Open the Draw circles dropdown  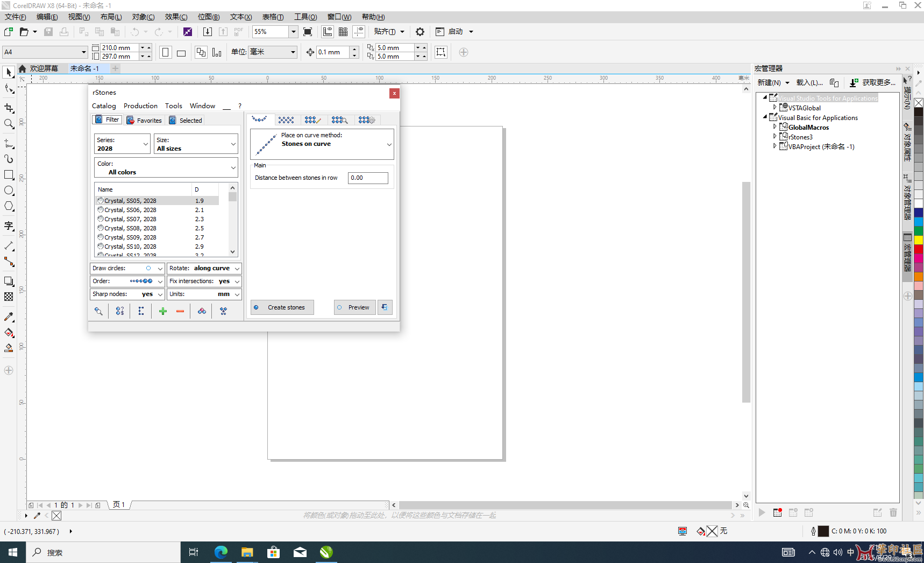click(x=127, y=268)
